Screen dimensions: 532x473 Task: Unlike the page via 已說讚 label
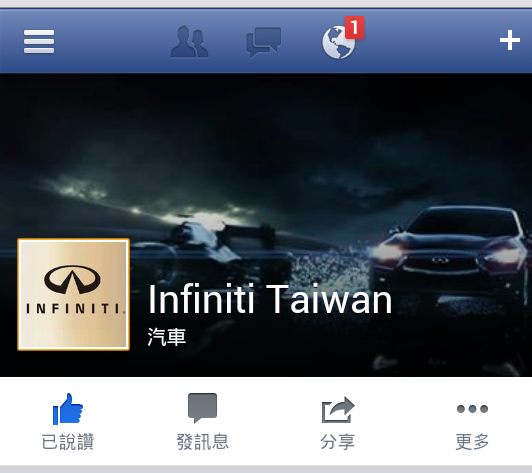pos(68,442)
